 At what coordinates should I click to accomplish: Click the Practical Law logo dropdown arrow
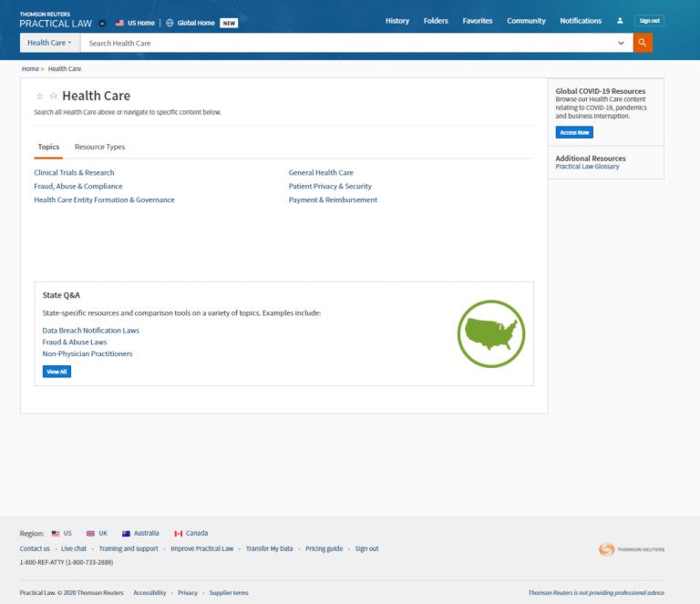pyautogui.click(x=102, y=23)
